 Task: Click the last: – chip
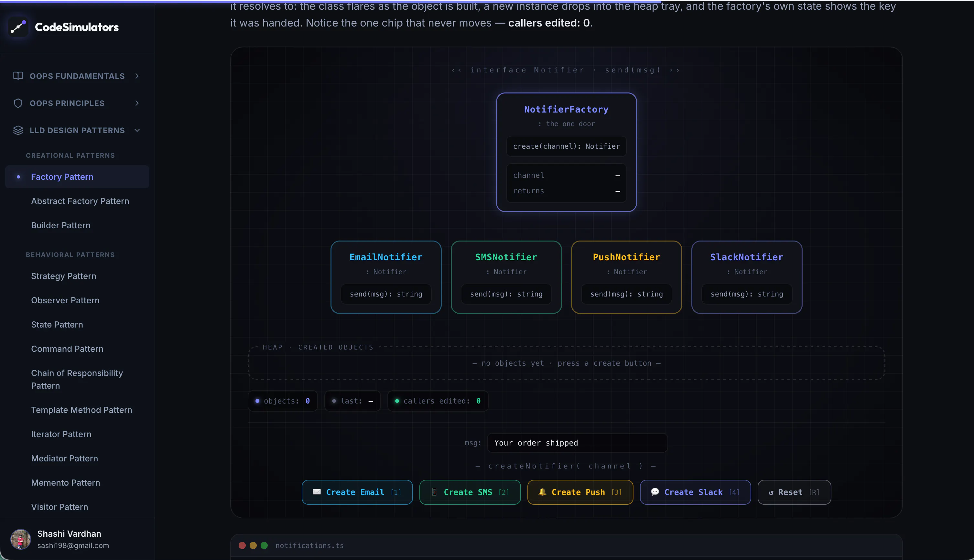coord(352,401)
